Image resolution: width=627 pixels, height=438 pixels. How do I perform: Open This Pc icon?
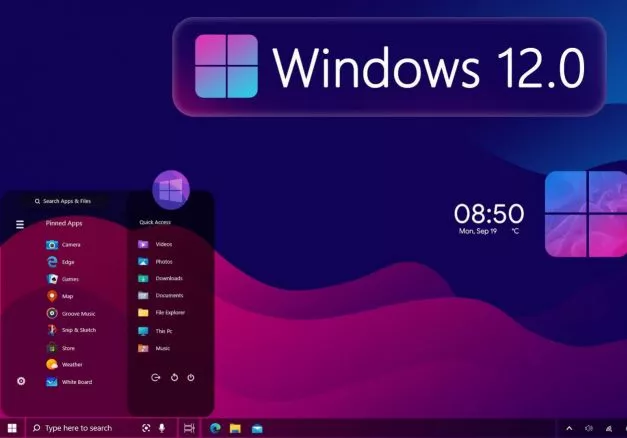tap(143, 331)
